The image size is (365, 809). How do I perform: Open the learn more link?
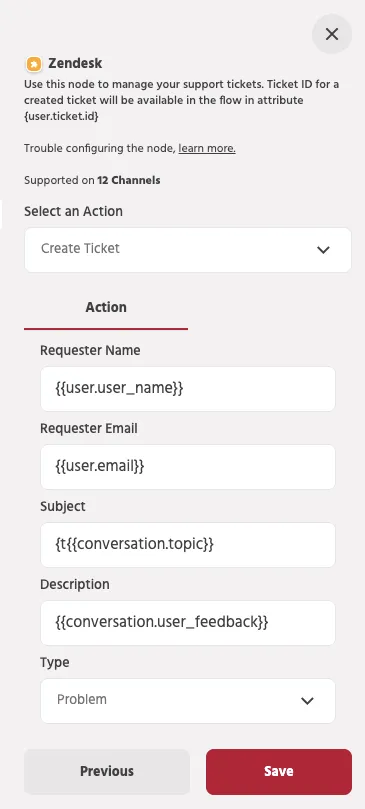coord(207,149)
